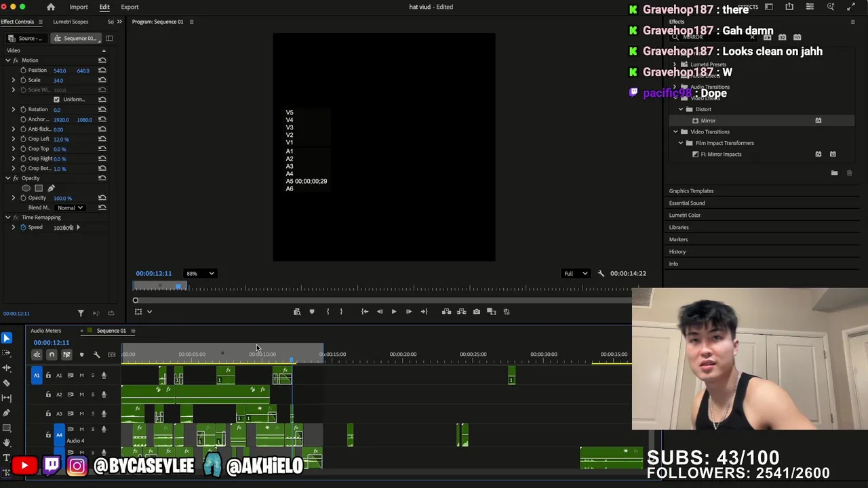Select the Track Select Forward tool

pos(7,352)
